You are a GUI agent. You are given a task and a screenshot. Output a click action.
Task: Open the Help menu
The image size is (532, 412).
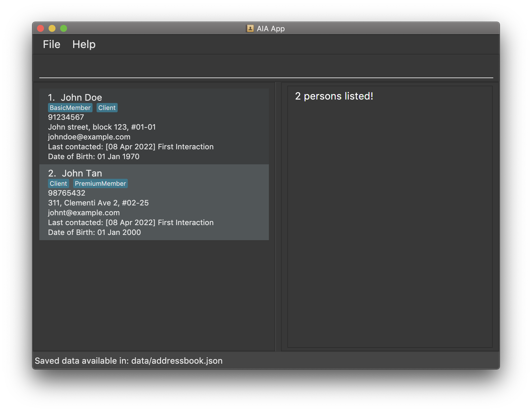84,44
